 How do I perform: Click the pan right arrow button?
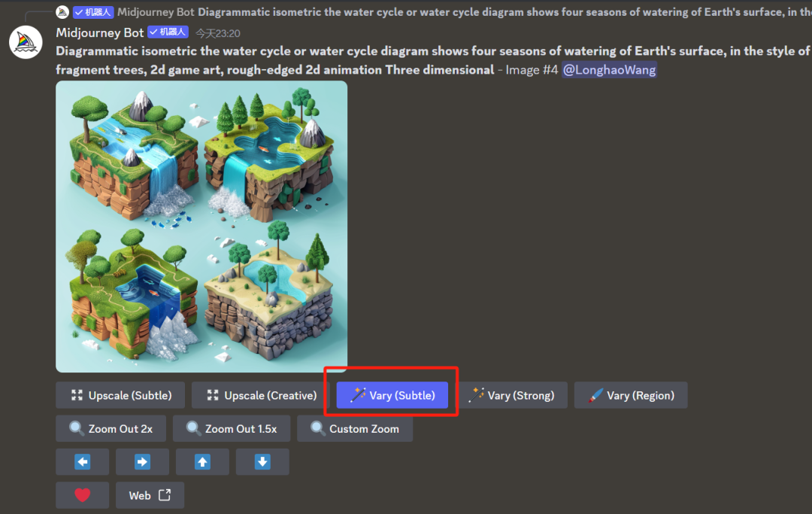[142, 462]
